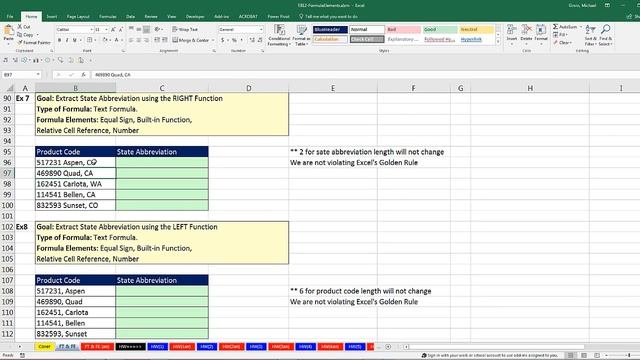Switch to the Page Layout tab
Viewport: 640px width, 360px height.
pos(78,16)
